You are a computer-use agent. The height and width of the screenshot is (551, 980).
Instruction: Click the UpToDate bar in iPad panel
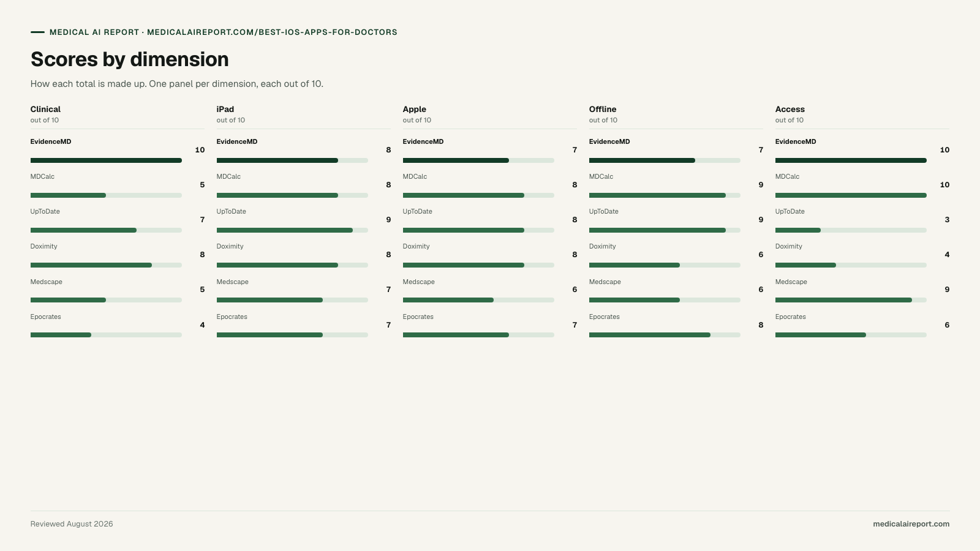pos(292,230)
